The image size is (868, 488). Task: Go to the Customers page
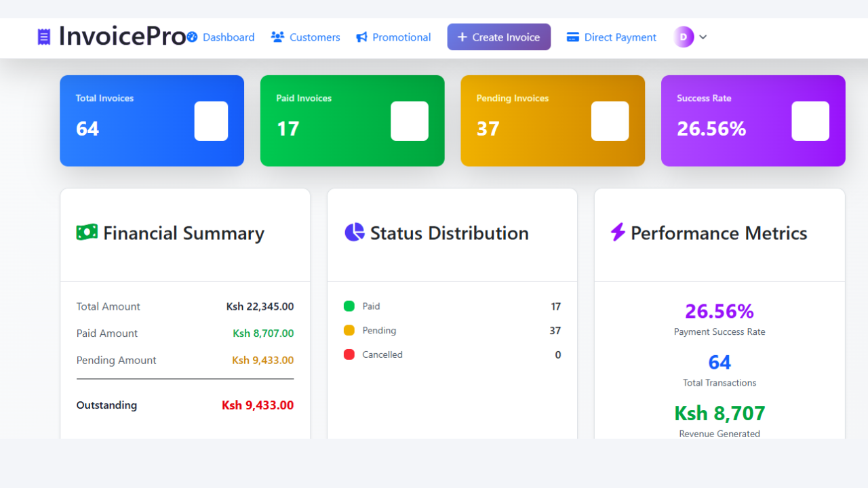coord(305,37)
